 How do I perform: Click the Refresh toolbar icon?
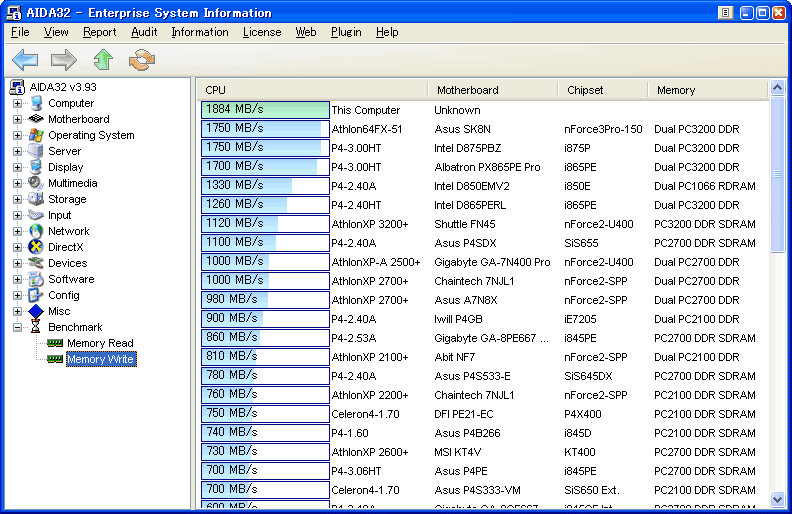click(142, 60)
